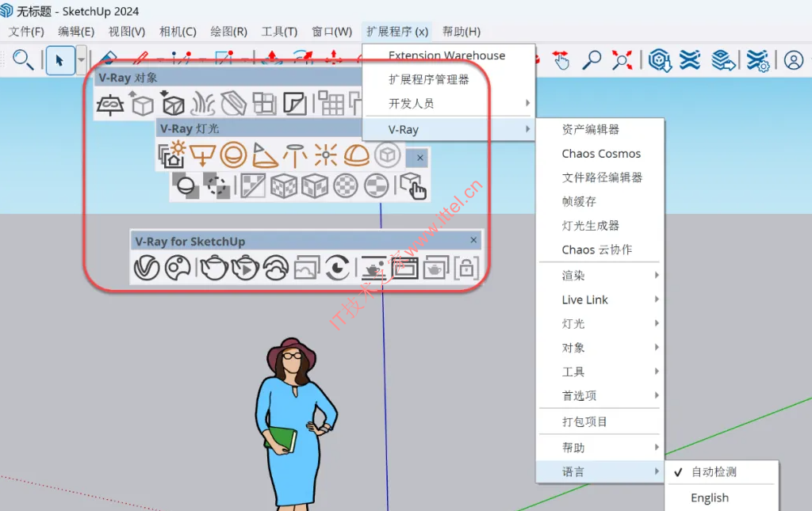This screenshot has height=511, width=812.
Task: Expand the 语言 submenu
Action: [600, 471]
